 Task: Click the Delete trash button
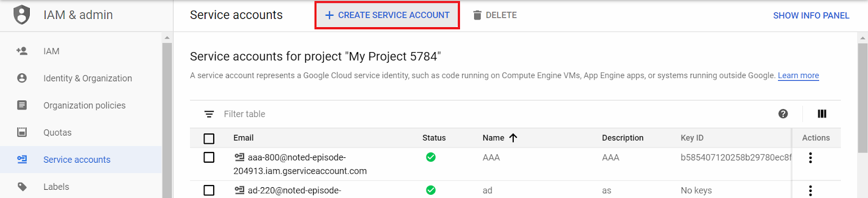[495, 15]
